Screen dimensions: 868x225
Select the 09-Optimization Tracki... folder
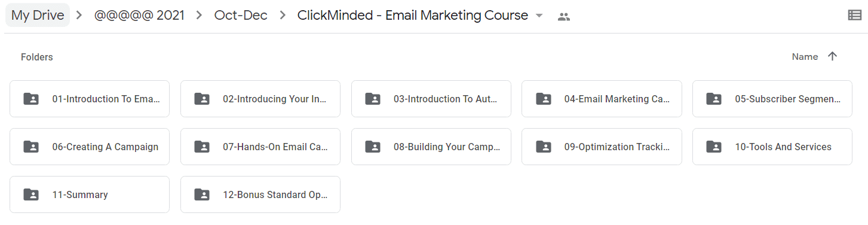coord(602,147)
